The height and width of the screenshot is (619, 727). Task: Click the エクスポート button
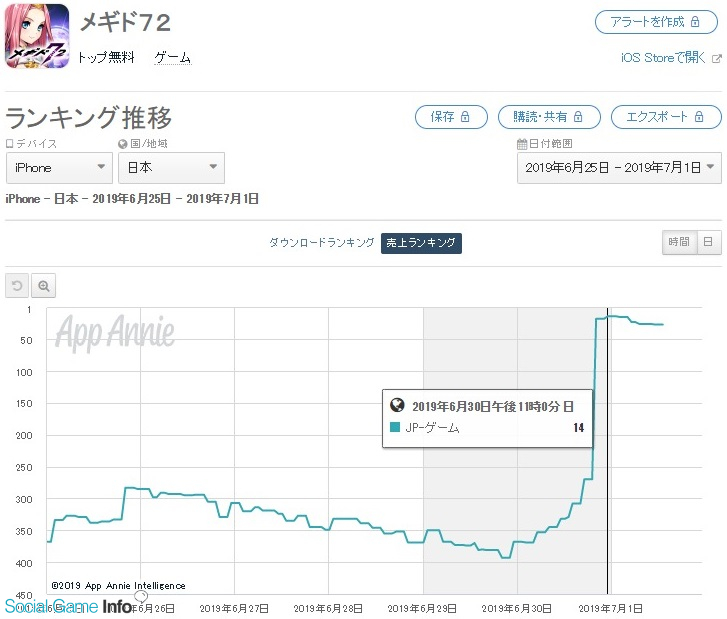666,117
